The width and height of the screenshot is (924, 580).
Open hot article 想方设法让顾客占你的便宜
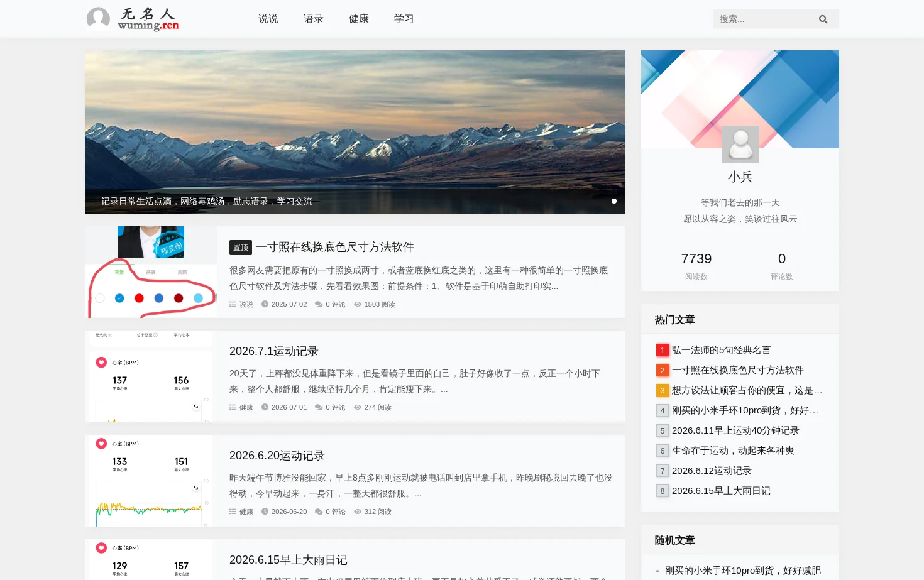pos(747,390)
